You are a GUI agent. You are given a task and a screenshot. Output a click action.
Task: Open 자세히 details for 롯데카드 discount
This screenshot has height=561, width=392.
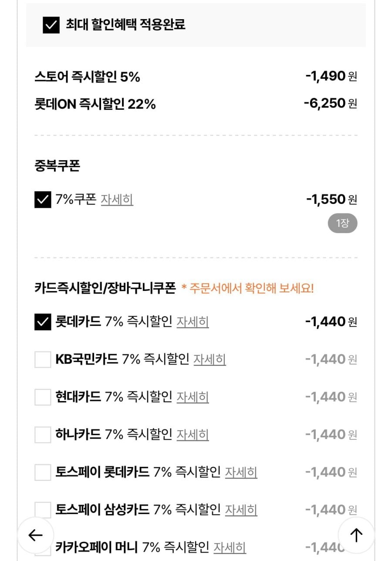193,322
